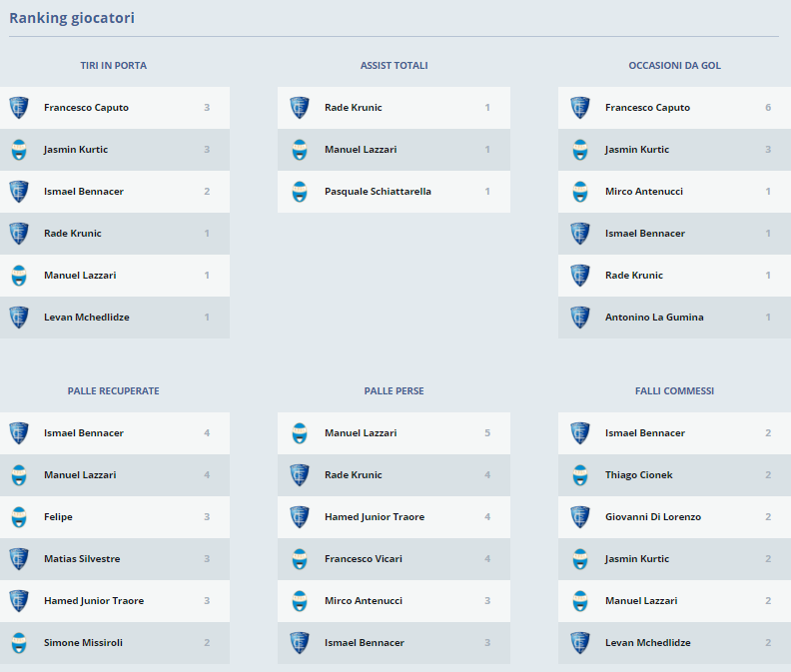The image size is (791, 672).
Task: Open Rade Krunic's name in Assist Totali
Action: point(353,108)
